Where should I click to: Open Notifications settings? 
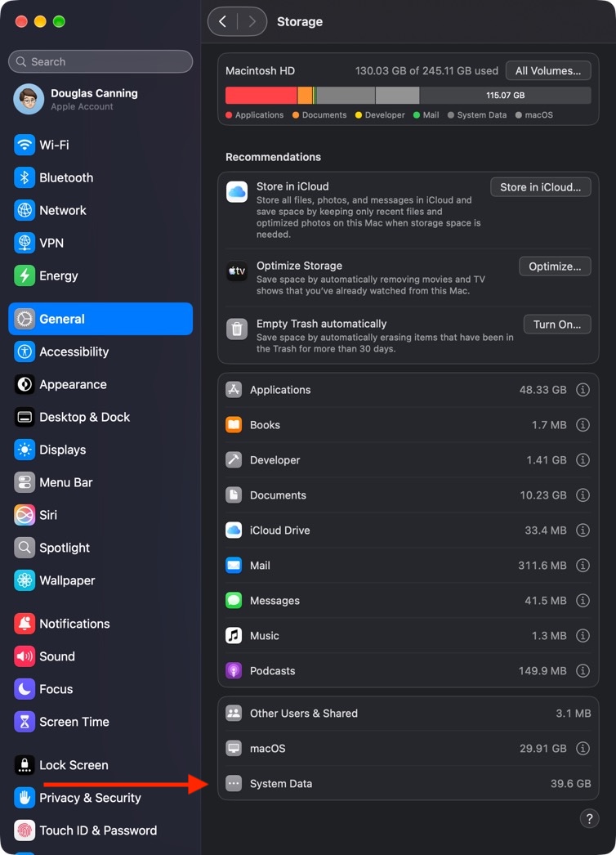coord(100,624)
